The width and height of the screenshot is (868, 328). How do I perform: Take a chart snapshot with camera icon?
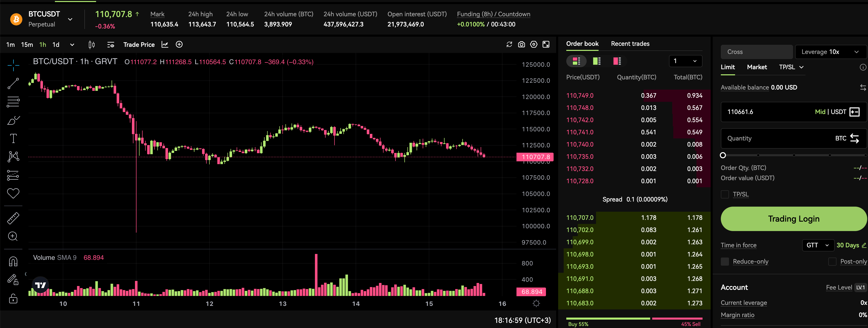coord(521,45)
